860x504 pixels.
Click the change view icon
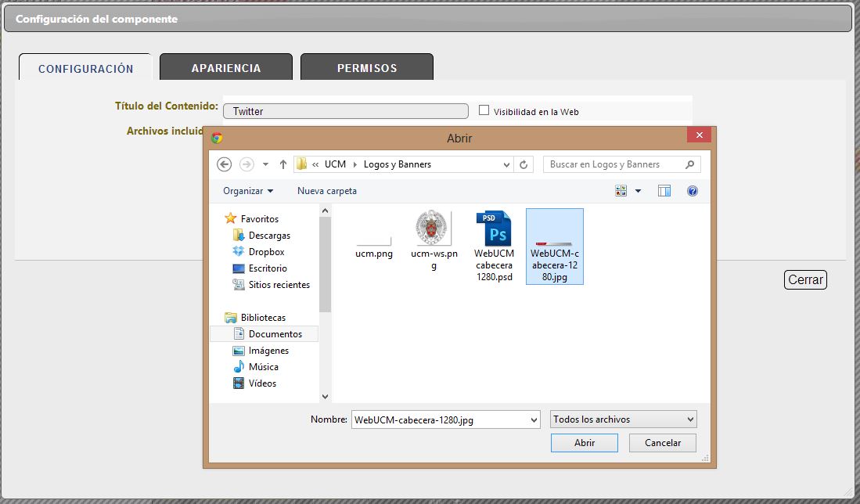point(622,191)
